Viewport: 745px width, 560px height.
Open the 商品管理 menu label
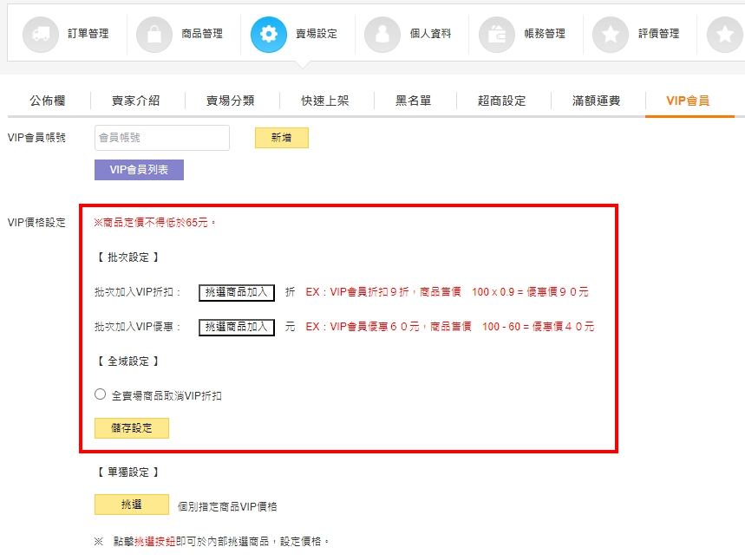coord(202,34)
